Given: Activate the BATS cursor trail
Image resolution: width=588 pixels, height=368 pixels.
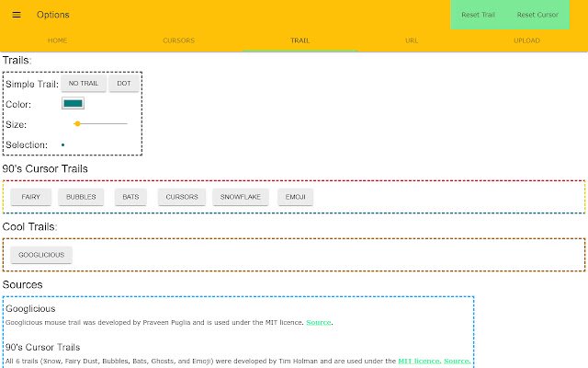Looking at the screenshot, I should [130, 197].
